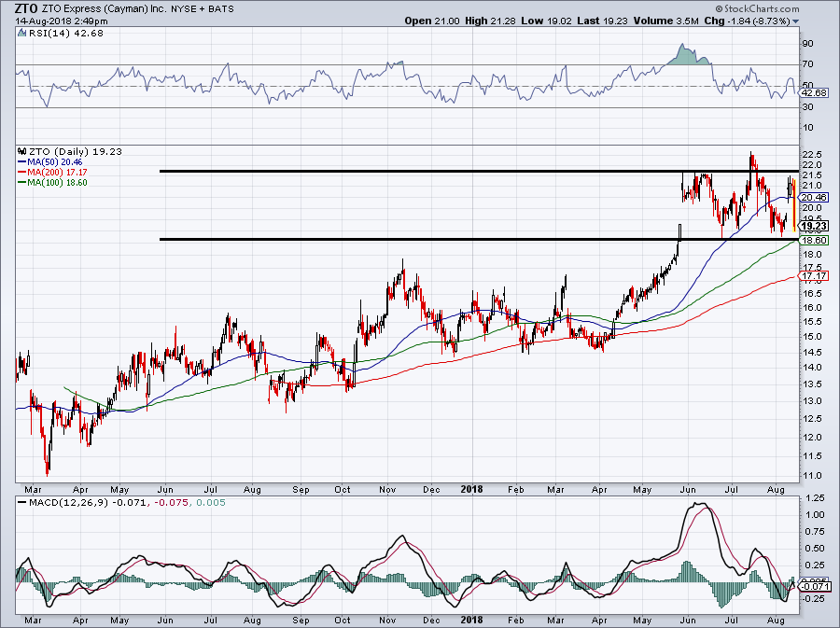Click the RSI area icon before RSI(14)
Image resolution: width=840 pixels, height=628 pixels.
[21, 33]
